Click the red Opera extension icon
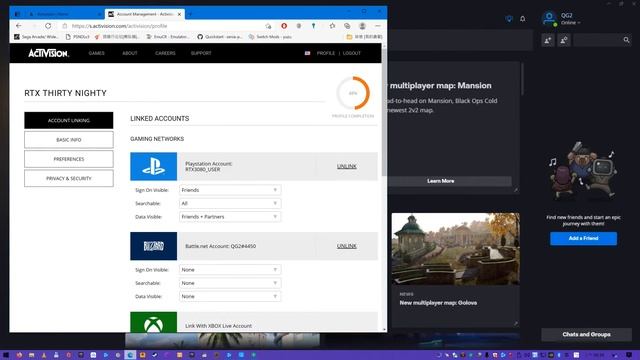The width and height of the screenshot is (640, 360). [284, 26]
